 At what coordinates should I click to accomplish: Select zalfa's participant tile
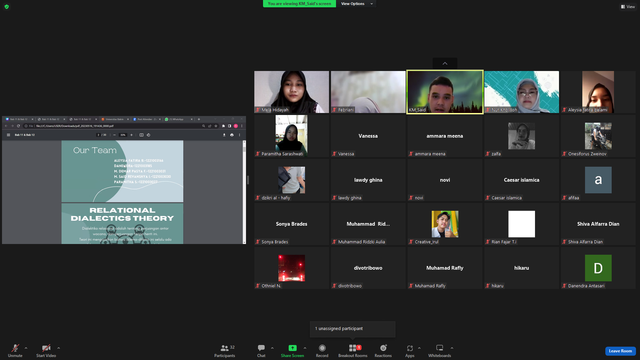[522, 136]
